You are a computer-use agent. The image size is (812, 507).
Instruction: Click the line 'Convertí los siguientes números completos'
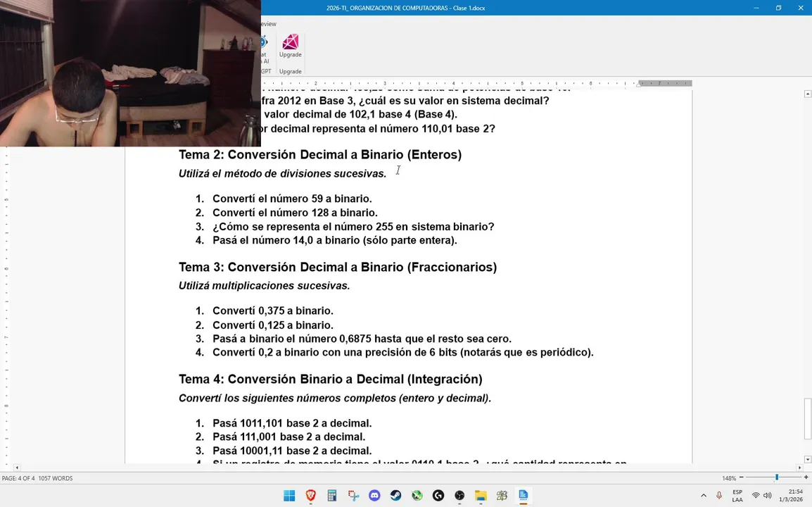coord(334,398)
